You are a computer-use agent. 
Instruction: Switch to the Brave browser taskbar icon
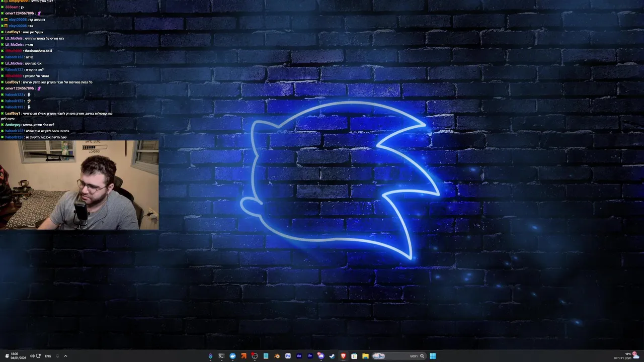[x=343, y=356]
